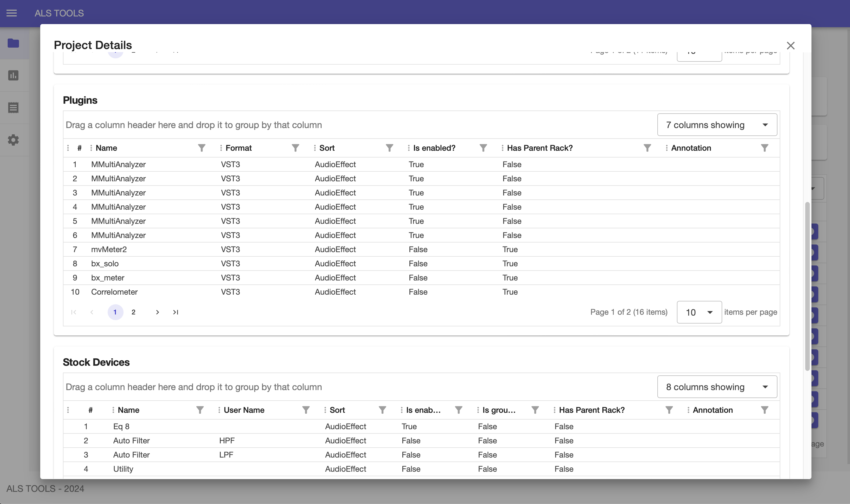Viewport: 850px width, 504px height.
Task: Select the mvMeter2 plugin row
Action: 421,249
